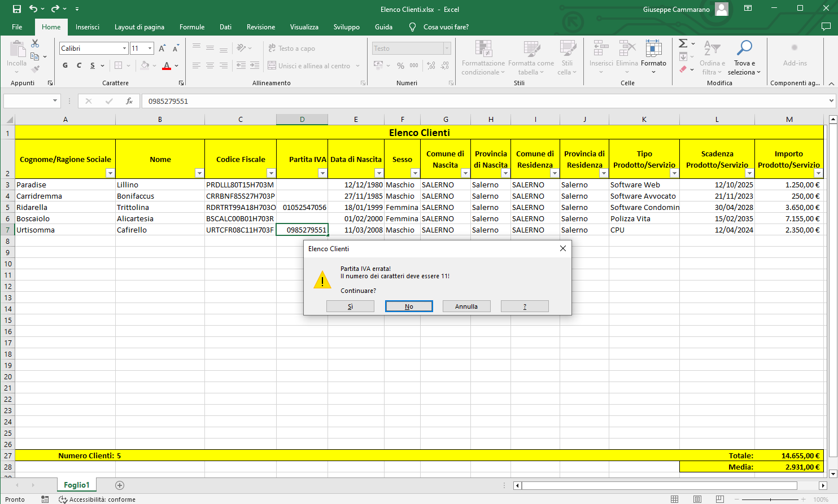Collapse the ribbon with the chevron
Screen dimensions: 838x504
tap(831, 83)
